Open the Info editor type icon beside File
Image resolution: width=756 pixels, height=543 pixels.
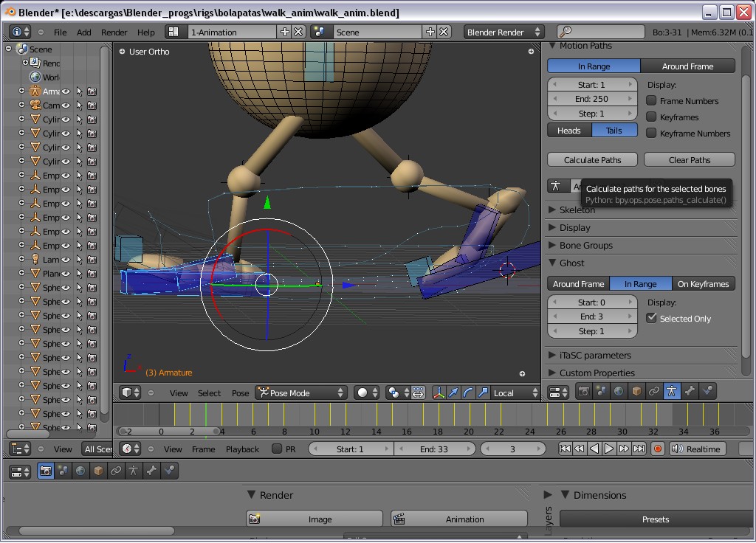20,32
